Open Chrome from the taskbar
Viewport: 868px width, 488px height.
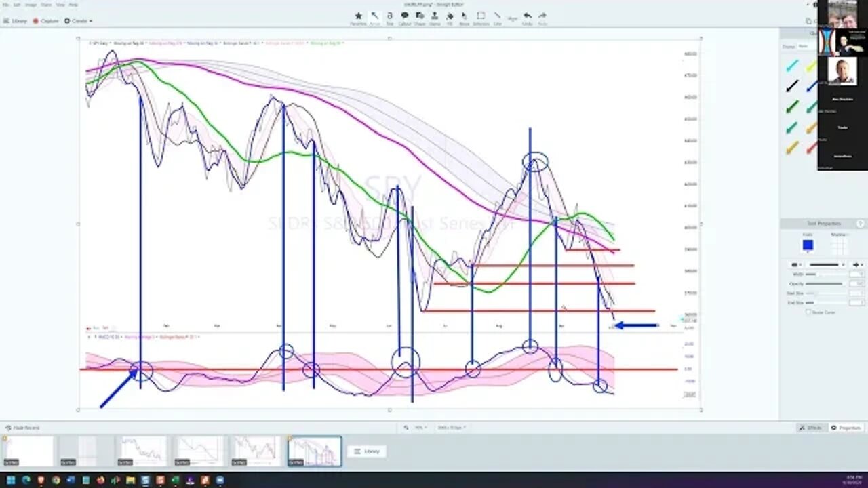[56, 481]
